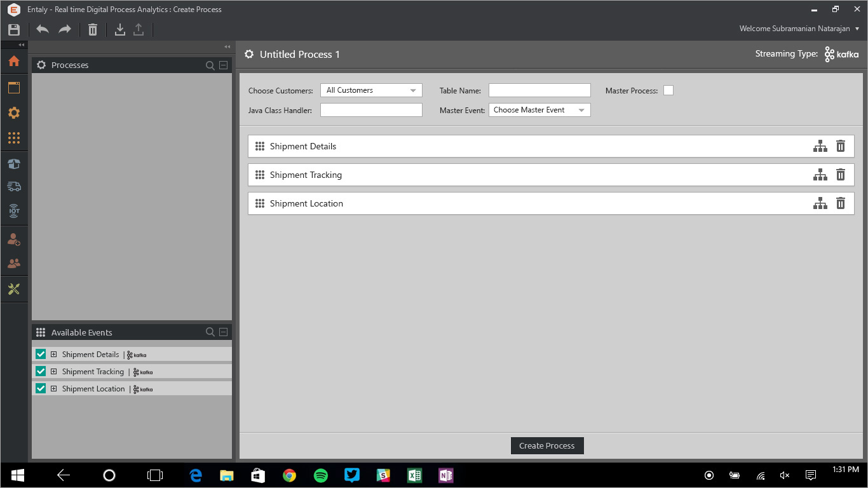Open hierarchy mapping for Shipment Details
868x488 pixels.
(x=820, y=146)
